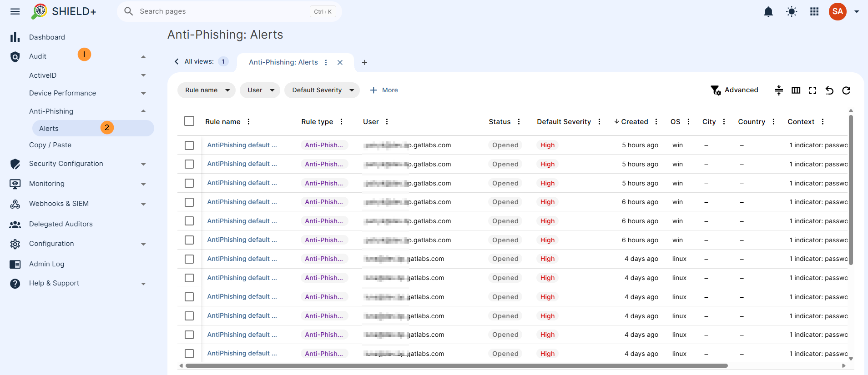Go to Dashboard in the sidebar
The height and width of the screenshot is (375, 868).
coord(47,37)
